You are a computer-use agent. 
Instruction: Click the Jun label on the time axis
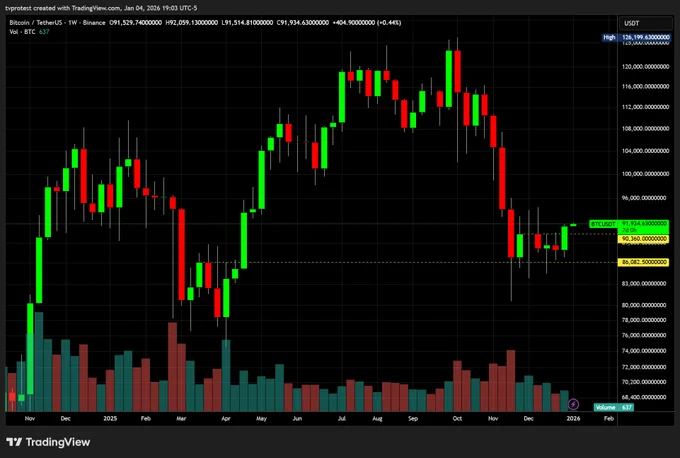[x=297, y=419]
